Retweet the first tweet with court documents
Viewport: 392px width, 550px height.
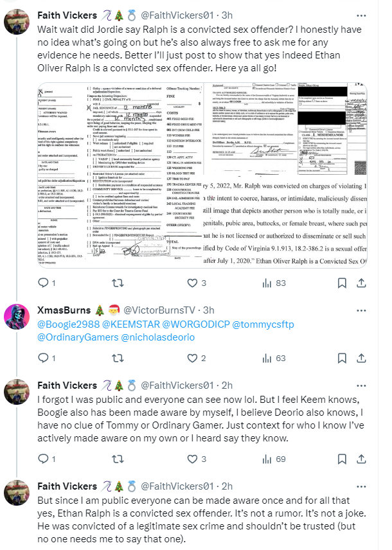[x=118, y=283]
